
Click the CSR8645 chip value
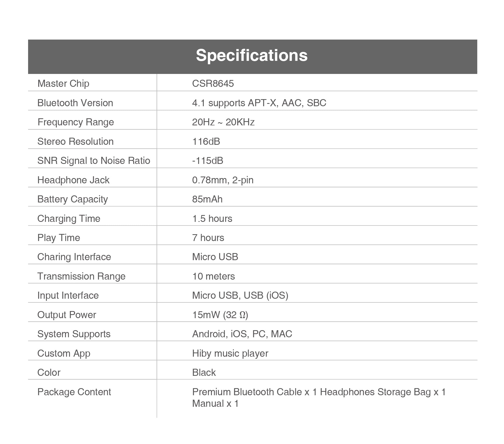click(213, 83)
